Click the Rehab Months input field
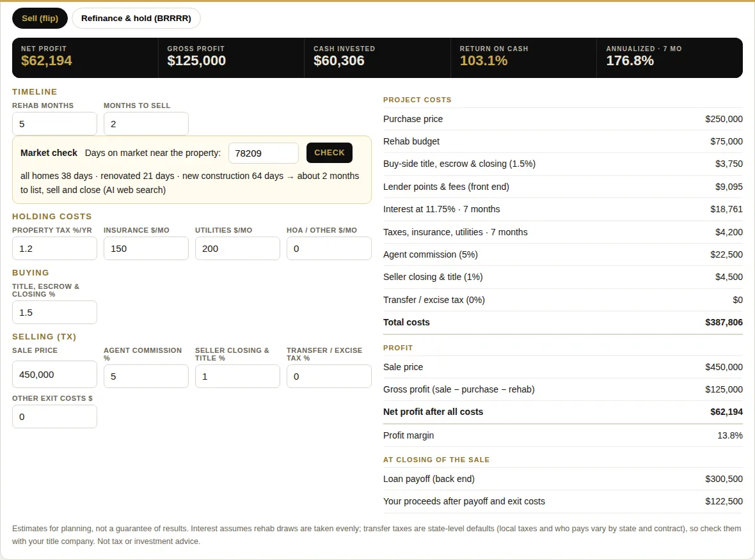This screenshot has width=755, height=560. tap(54, 123)
